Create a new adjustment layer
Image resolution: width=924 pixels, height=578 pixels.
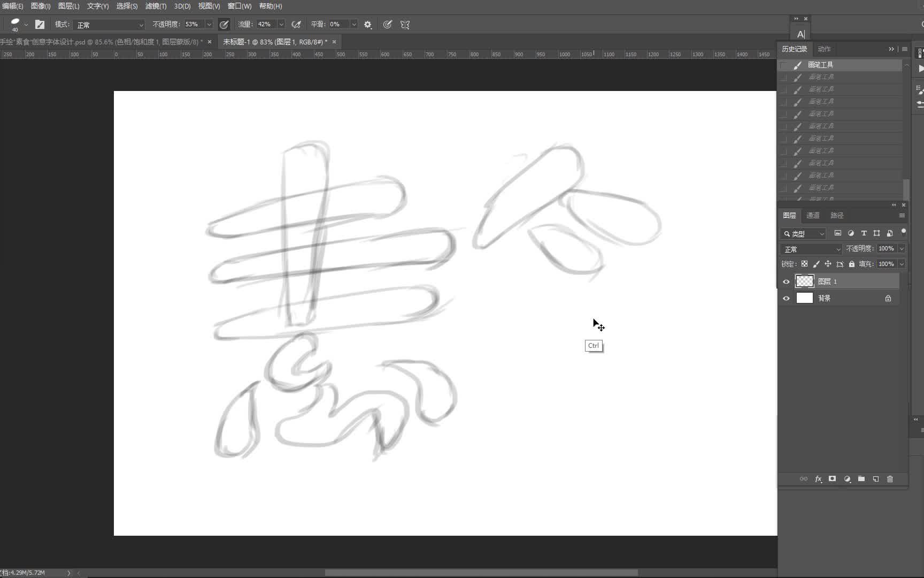(x=847, y=479)
